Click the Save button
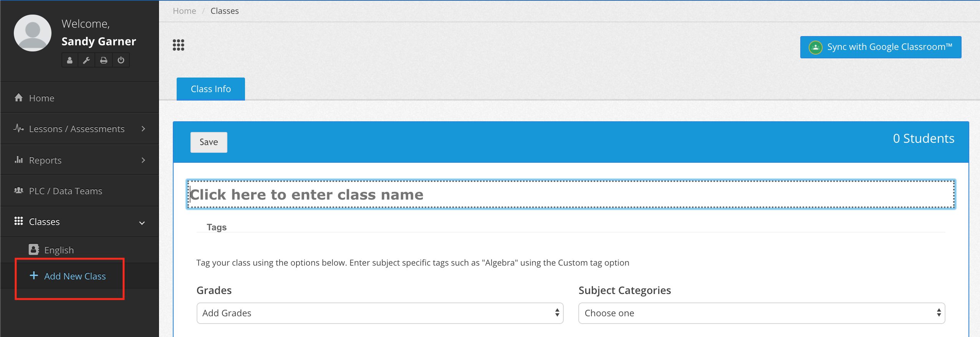 coord(209,142)
